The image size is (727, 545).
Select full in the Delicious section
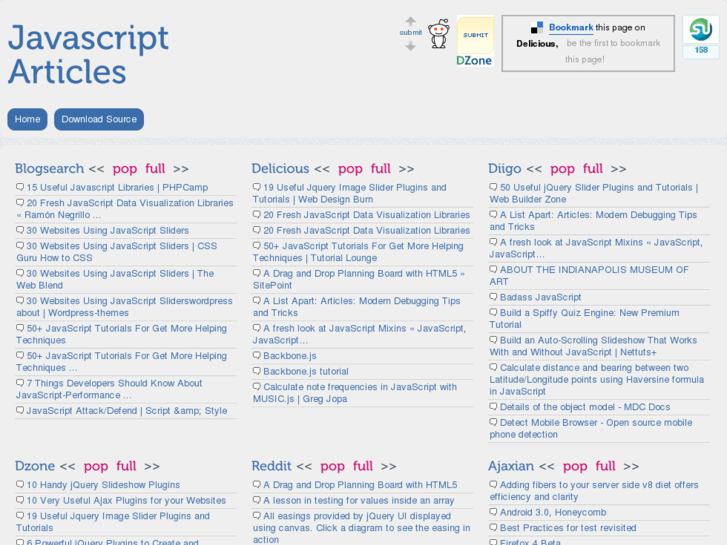pyautogui.click(x=381, y=168)
